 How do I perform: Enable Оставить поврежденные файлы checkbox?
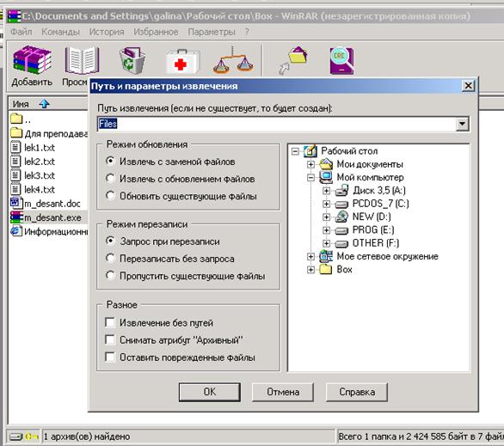(x=110, y=357)
